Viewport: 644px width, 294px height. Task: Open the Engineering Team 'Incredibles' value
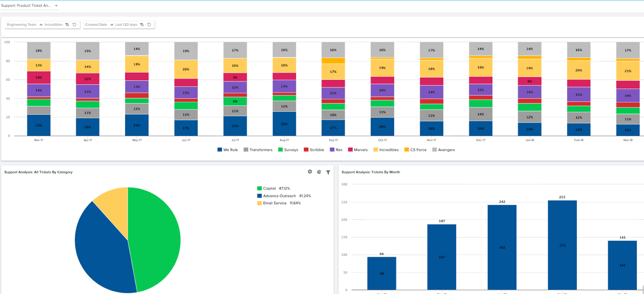tap(54, 25)
